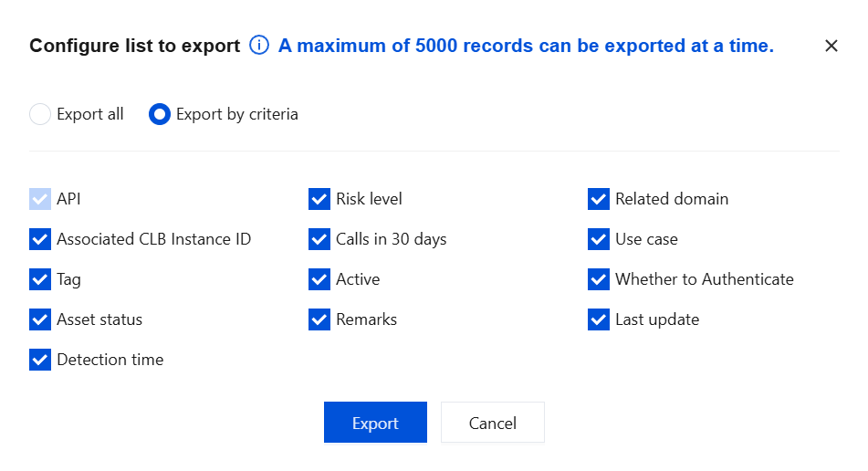The height and width of the screenshot is (471, 868).
Task: Uncheck the Risk level checkbox
Action: [x=319, y=199]
